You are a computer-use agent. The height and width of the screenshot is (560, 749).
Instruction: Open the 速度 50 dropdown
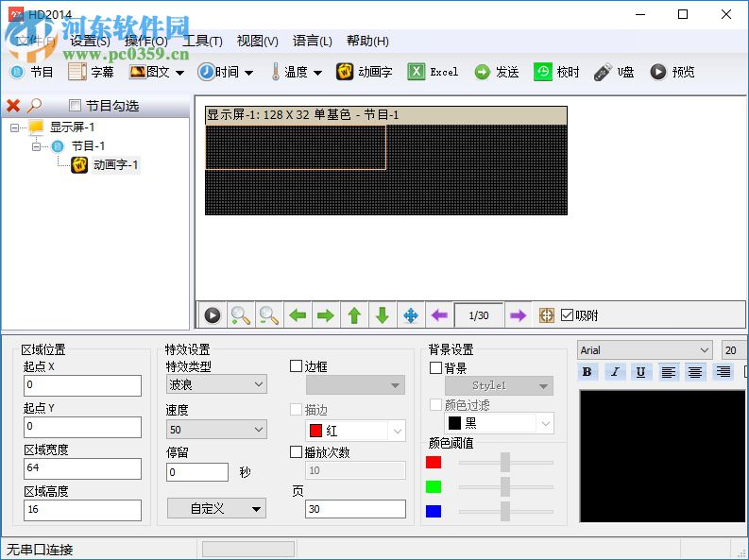point(216,429)
